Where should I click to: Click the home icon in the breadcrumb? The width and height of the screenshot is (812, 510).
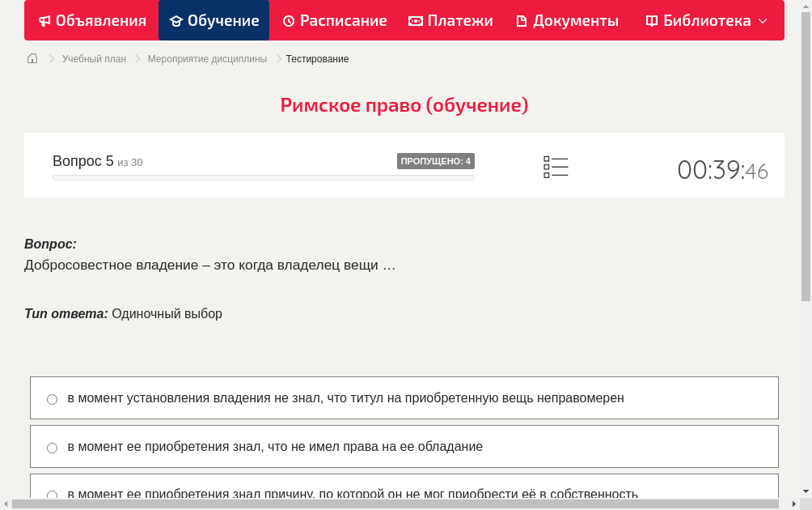[x=32, y=58]
